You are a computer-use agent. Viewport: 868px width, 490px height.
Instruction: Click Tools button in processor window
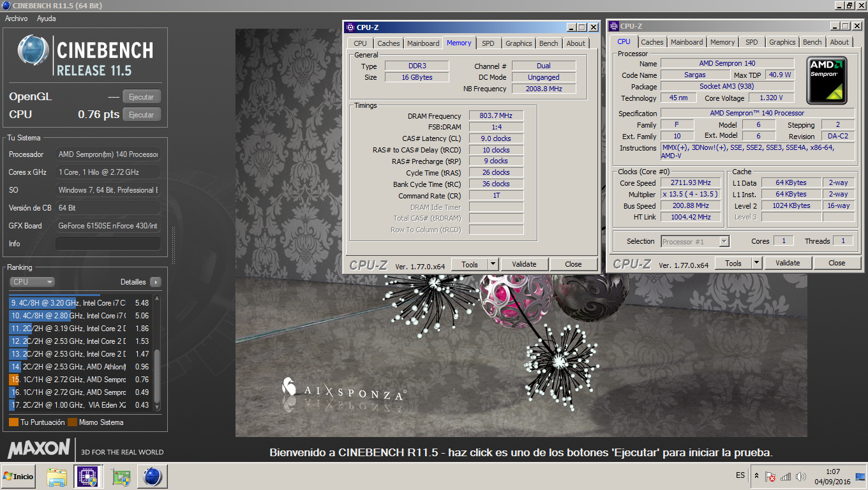733,263
